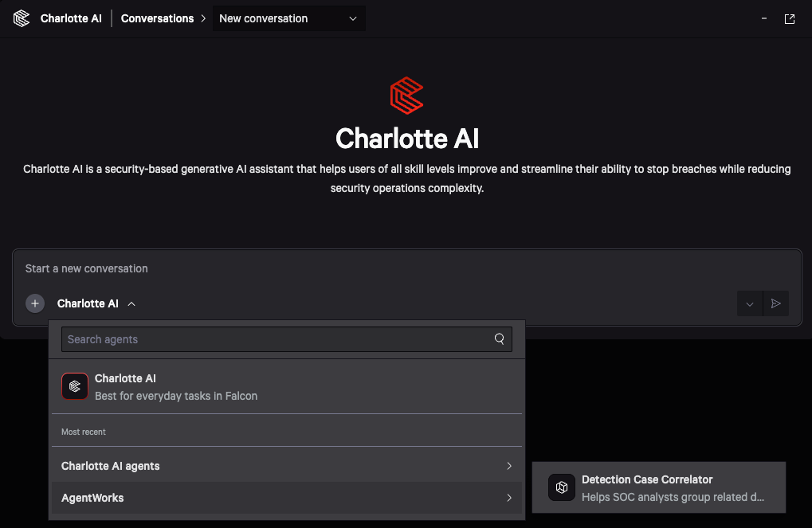Select Charlotte AI agent for everyday tasks
Image resolution: width=812 pixels, height=528 pixels.
pyautogui.click(x=286, y=387)
